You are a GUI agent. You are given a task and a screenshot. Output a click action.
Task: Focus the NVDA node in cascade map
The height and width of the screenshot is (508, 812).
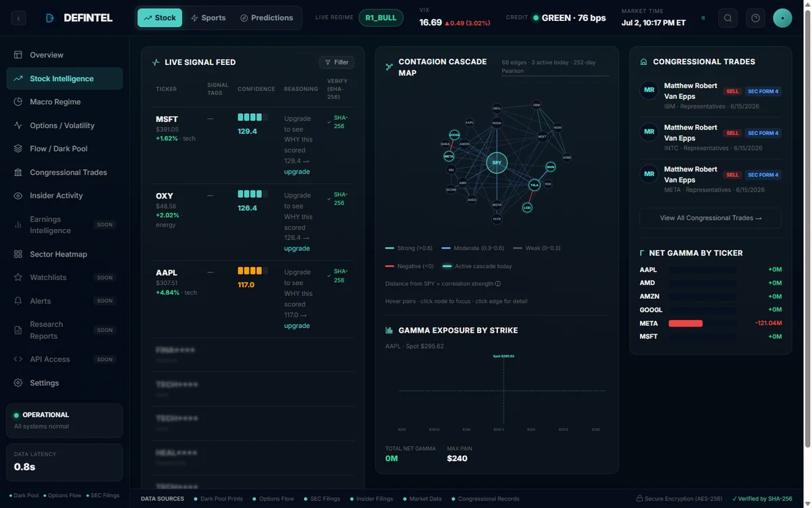[x=497, y=123]
